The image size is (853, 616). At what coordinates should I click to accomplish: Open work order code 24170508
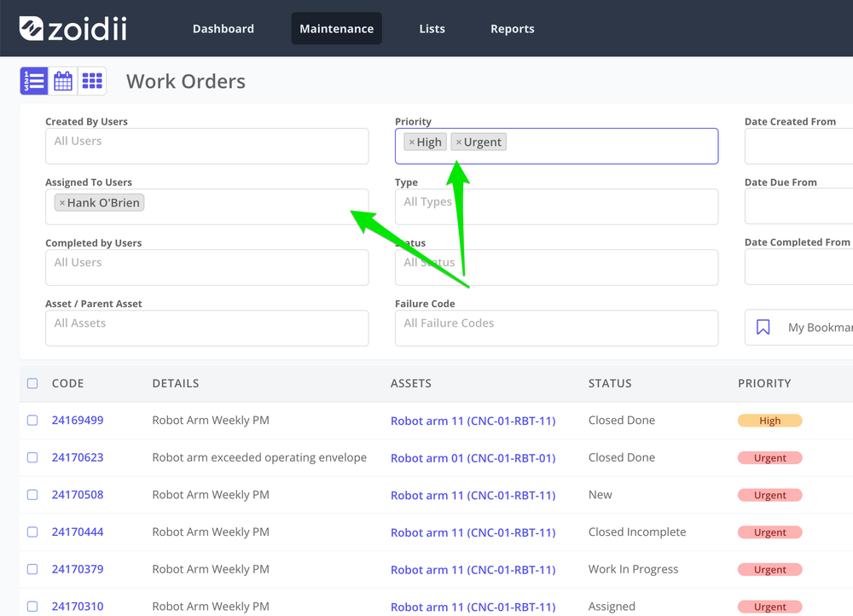[78, 495]
